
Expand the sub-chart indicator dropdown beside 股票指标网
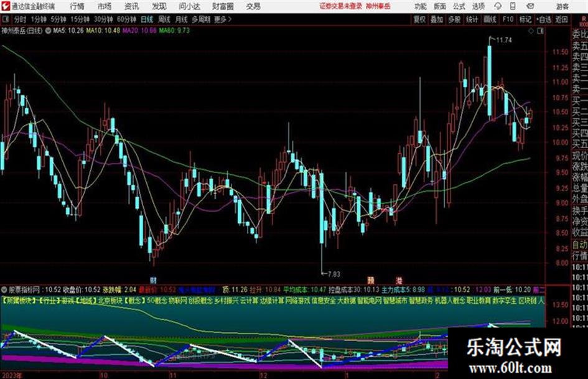click(4, 289)
